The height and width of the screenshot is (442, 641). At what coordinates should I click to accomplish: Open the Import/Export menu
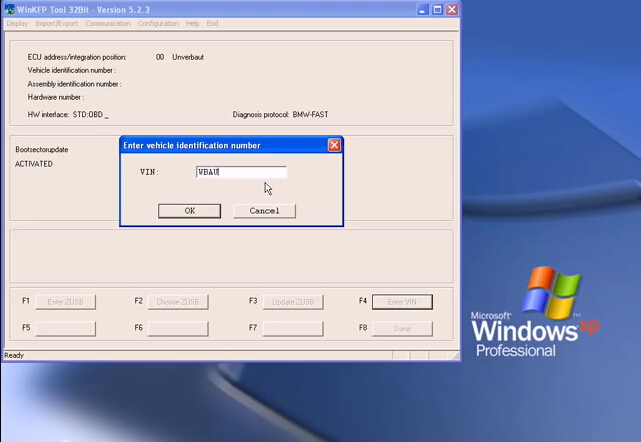click(x=56, y=23)
